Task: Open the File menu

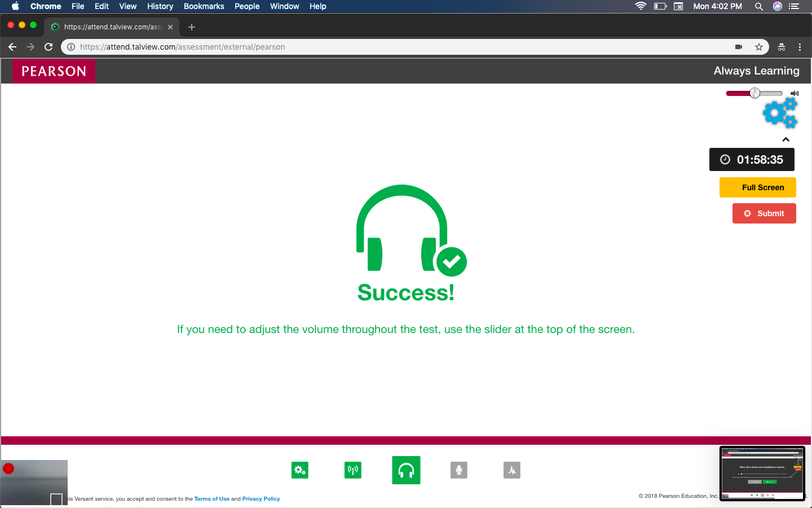Action: 78,6
